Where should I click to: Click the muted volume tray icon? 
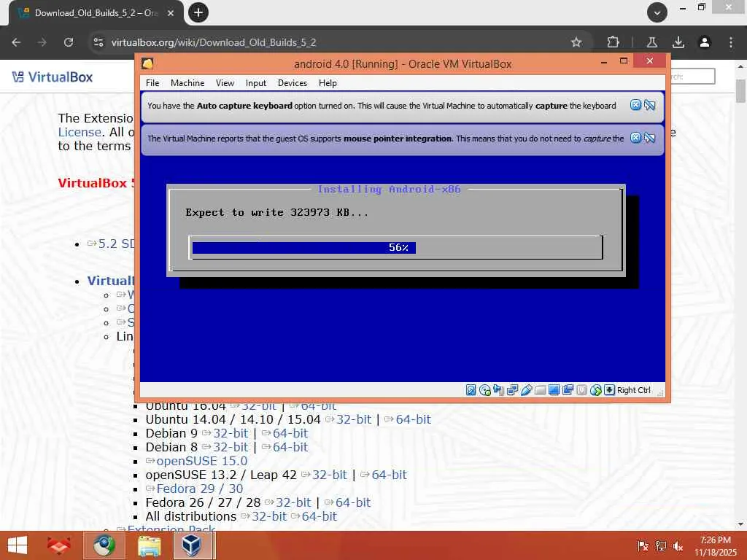pos(678,545)
